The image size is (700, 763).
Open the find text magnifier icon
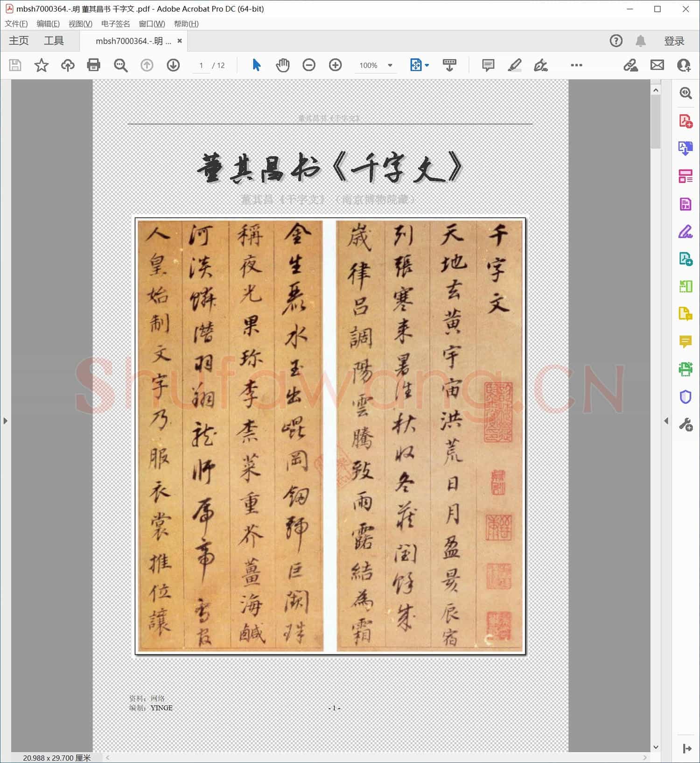pos(120,65)
